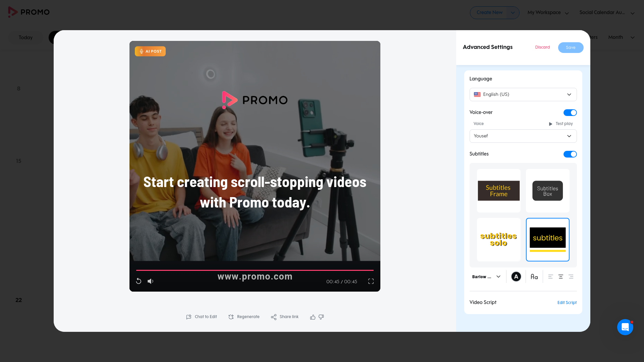Click the video progress bar
Screen dimensions: 644x362
point(255,270)
